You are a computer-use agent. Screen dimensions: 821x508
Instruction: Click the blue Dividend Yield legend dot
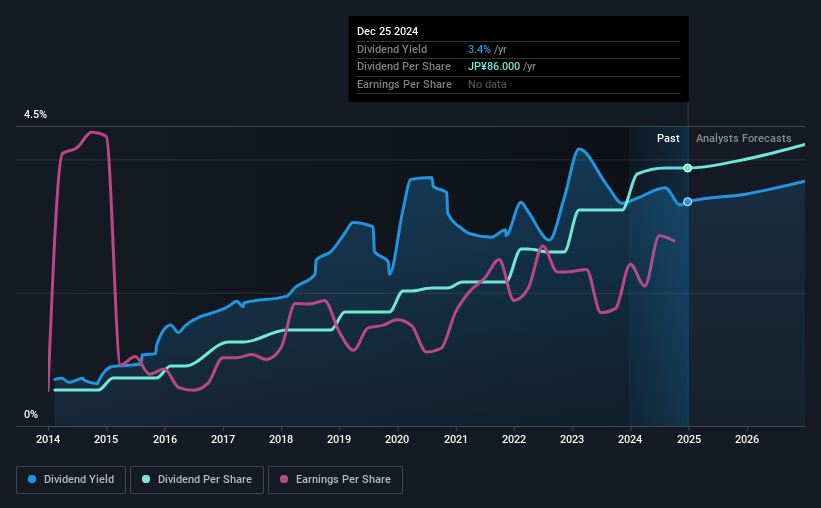click(x=32, y=479)
